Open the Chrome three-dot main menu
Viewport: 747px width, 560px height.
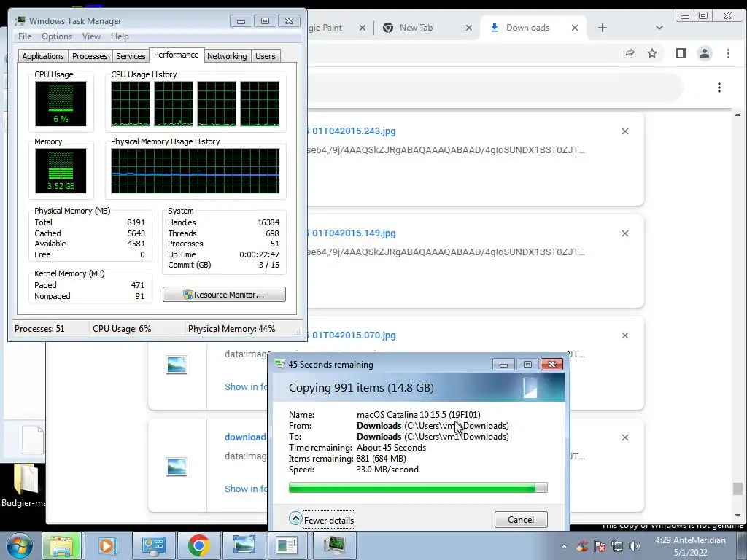tap(728, 53)
